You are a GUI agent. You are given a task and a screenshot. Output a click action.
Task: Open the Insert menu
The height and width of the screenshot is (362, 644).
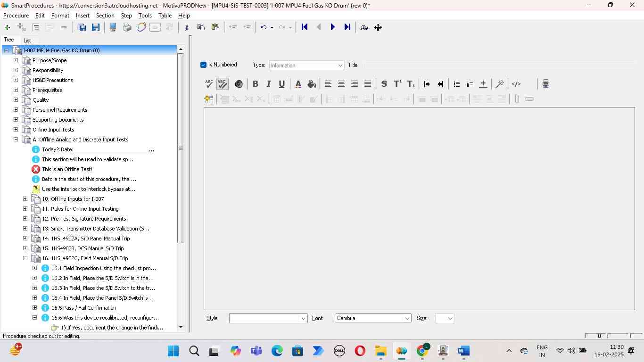click(x=83, y=16)
